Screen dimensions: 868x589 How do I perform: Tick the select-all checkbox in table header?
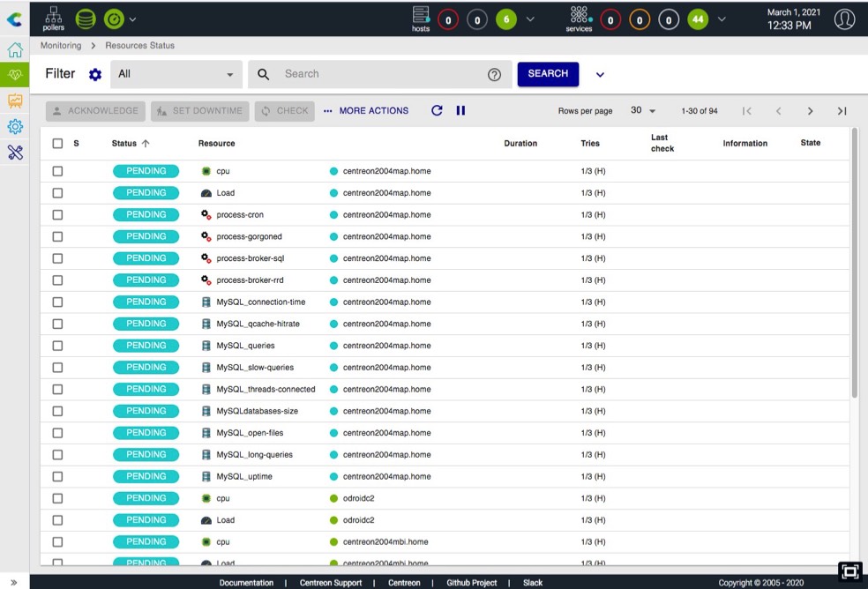click(57, 144)
